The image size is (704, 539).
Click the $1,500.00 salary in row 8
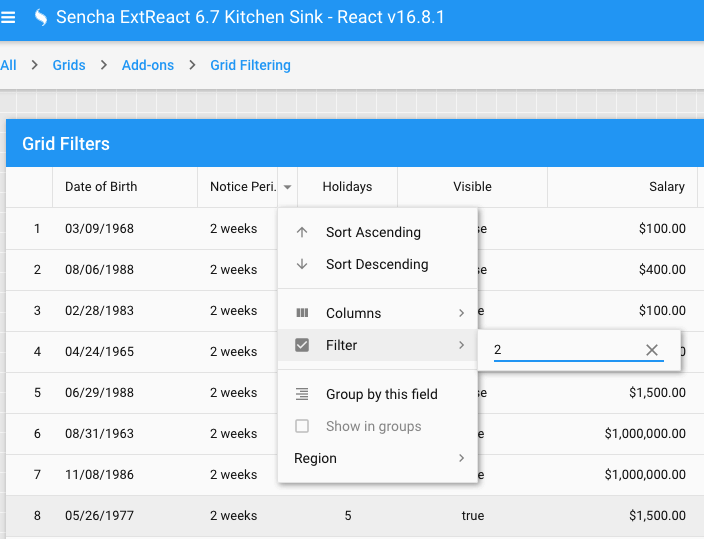tap(657, 516)
